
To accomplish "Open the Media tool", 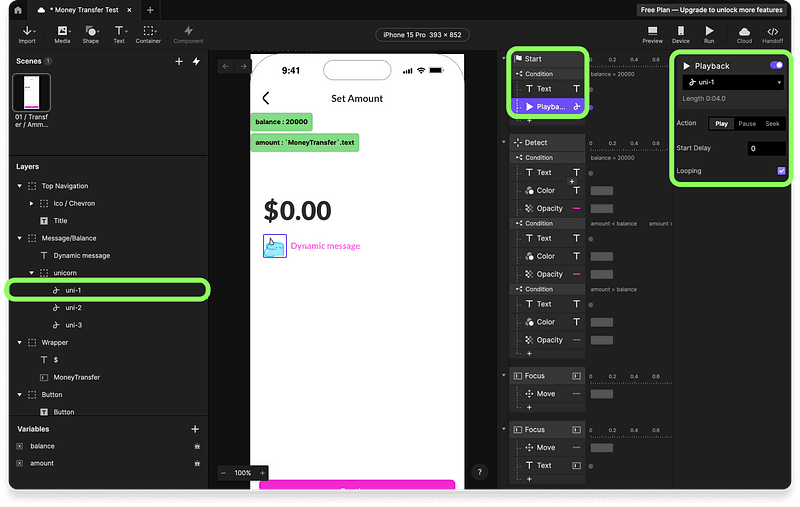I will (x=62, y=34).
